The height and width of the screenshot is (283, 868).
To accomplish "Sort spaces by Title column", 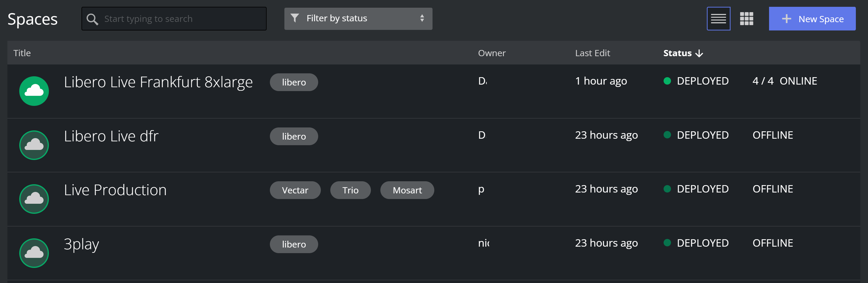I will pyautogui.click(x=22, y=53).
